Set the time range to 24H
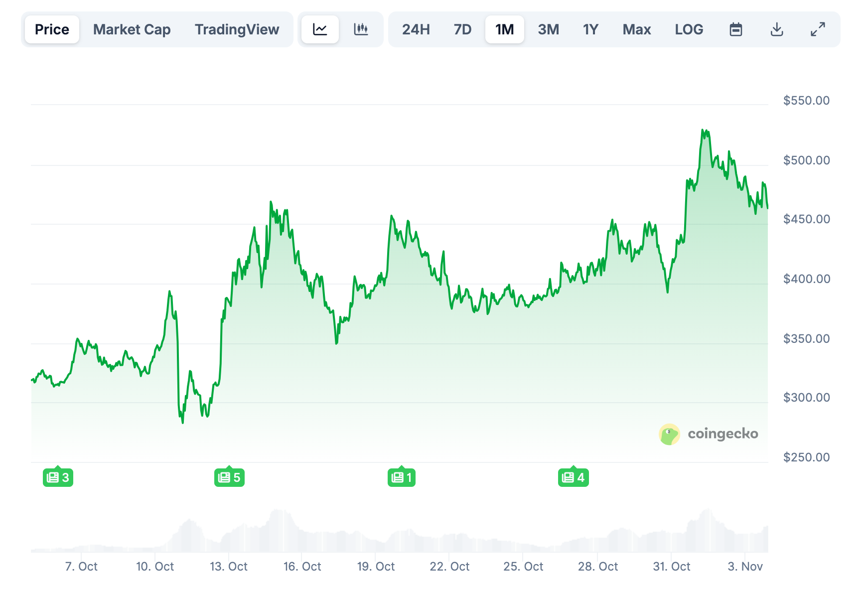The image size is (868, 591). click(x=416, y=29)
